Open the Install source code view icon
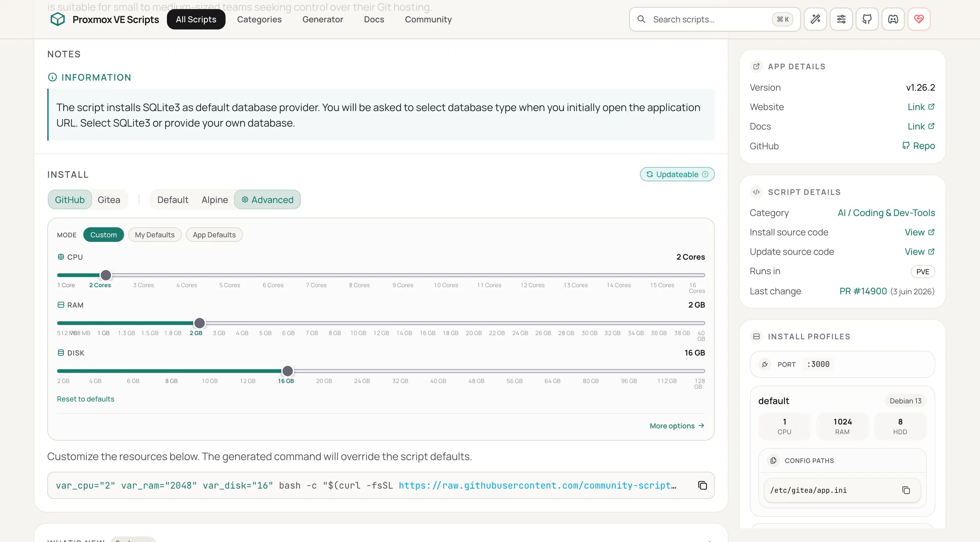Image resolution: width=980 pixels, height=542 pixels. 931,232
